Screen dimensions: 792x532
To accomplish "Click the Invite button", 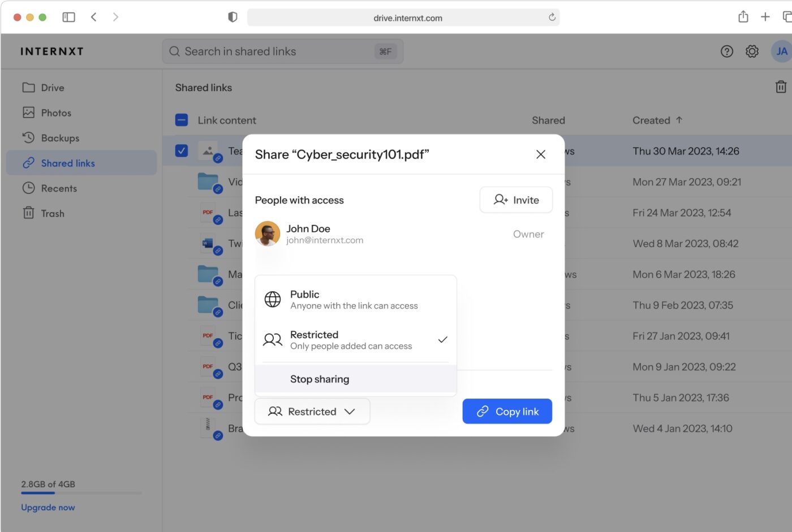I will click(x=516, y=200).
